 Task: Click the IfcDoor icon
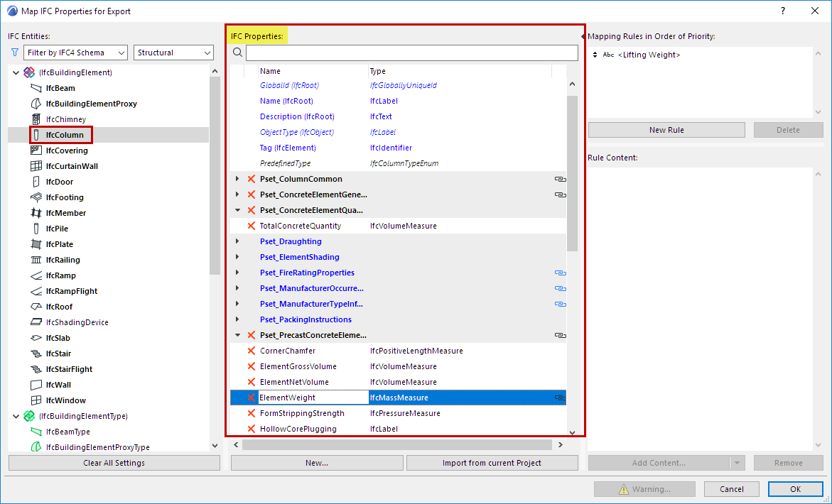coord(36,182)
